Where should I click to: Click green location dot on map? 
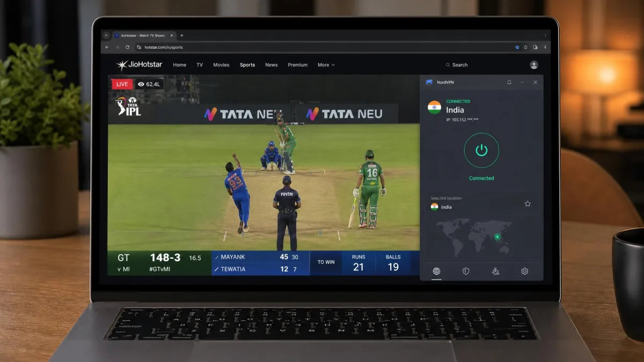tap(497, 237)
